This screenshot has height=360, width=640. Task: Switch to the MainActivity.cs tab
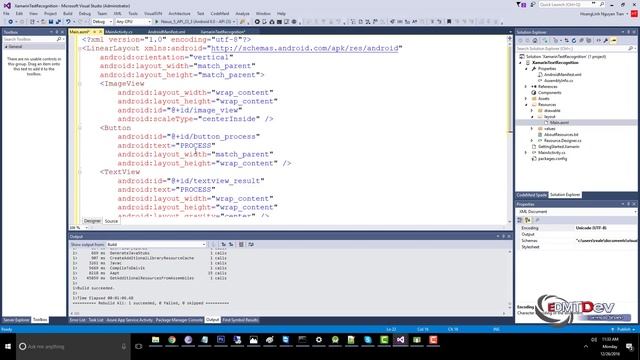[119, 32]
